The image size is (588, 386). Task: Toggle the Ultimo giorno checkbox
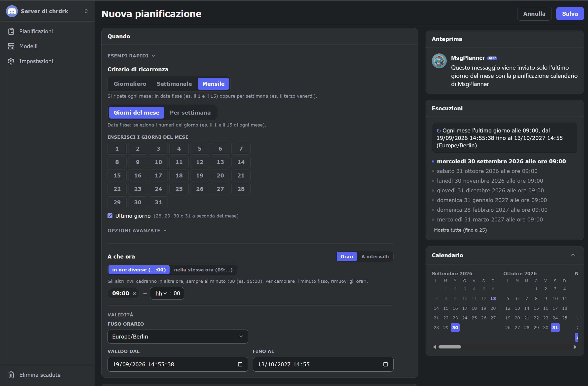click(110, 216)
